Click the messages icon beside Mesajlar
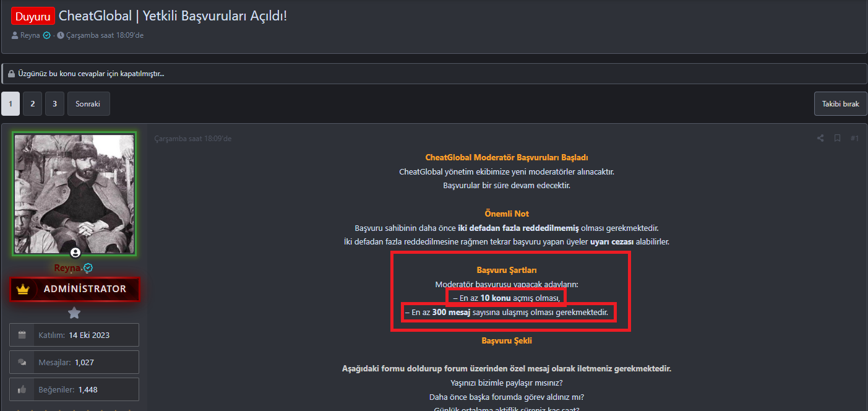Image resolution: width=868 pixels, height=411 pixels. coord(22,362)
